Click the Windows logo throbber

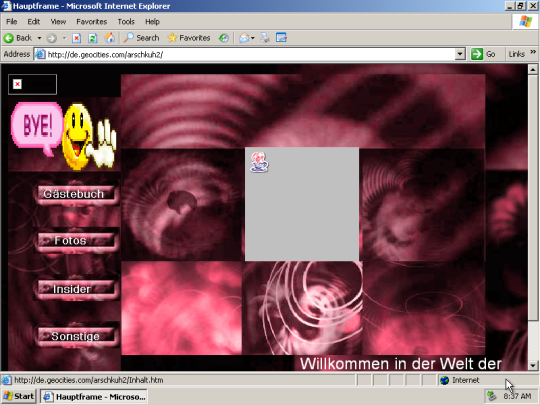click(x=526, y=22)
